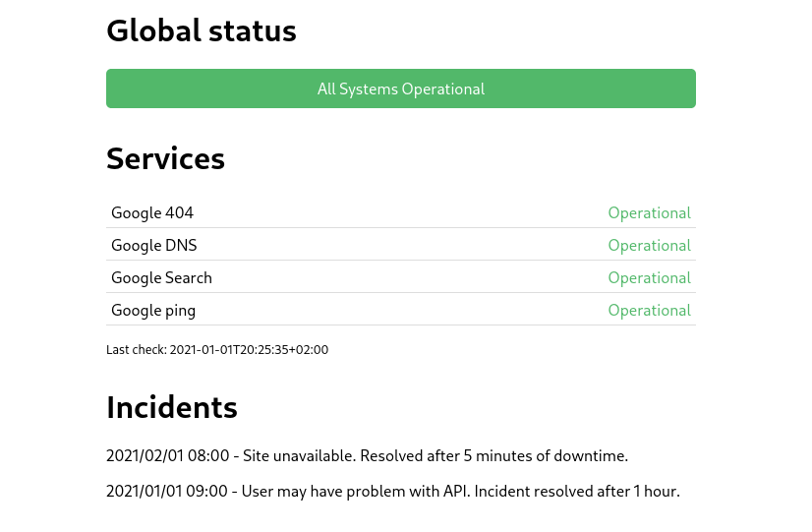The width and height of the screenshot is (812, 532).
Task: Click Operational status for Google ping
Action: (649, 310)
